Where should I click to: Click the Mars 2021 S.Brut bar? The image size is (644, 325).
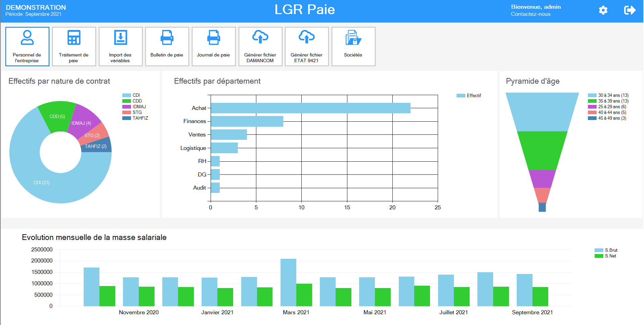click(288, 282)
